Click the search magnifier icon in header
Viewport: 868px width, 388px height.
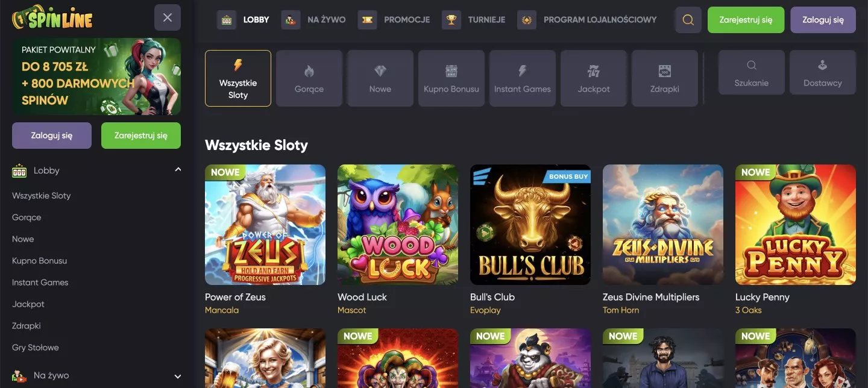688,20
